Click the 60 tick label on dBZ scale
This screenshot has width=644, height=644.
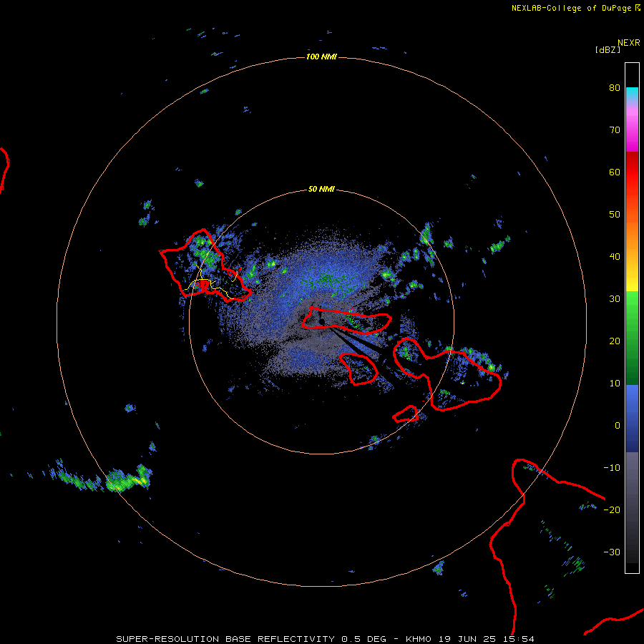615,172
